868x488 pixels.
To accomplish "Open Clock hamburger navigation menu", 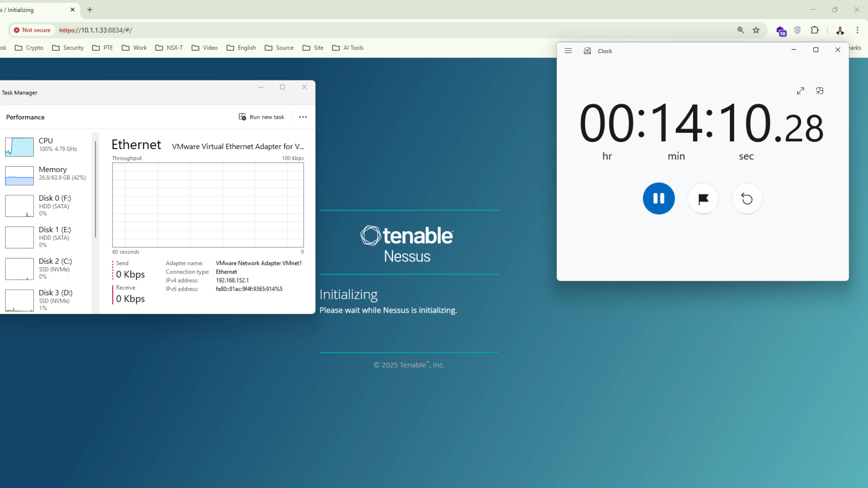I will 568,51.
